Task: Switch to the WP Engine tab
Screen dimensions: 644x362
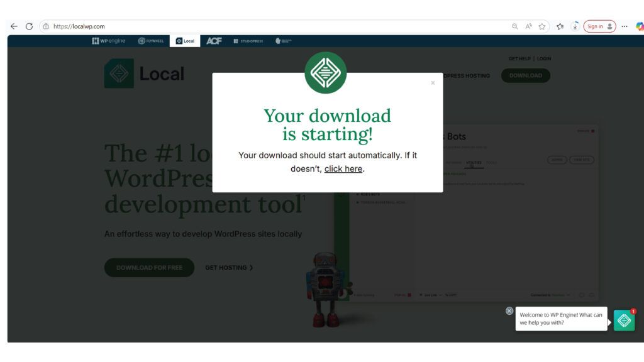Action: [x=108, y=41]
